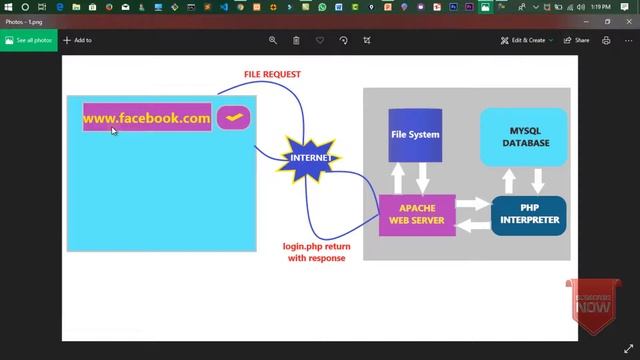Open File Explorer from the taskbar
The width and height of the screenshot is (640, 360).
[x=76, y=7]
